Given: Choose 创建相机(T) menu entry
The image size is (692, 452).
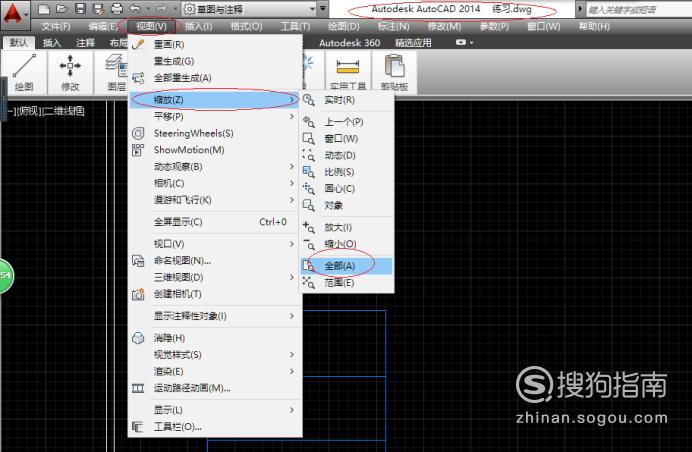Looking at the screenshot, I should (214, 294).
